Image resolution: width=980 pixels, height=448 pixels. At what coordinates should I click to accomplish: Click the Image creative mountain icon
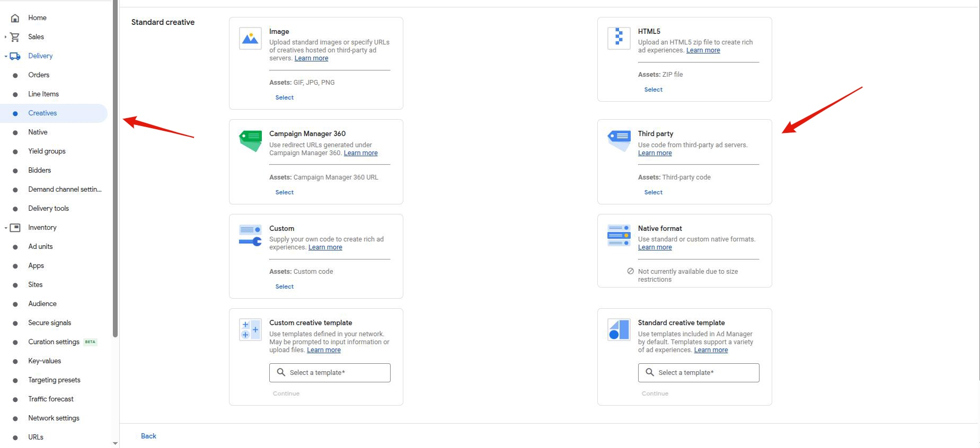point(250,39)
